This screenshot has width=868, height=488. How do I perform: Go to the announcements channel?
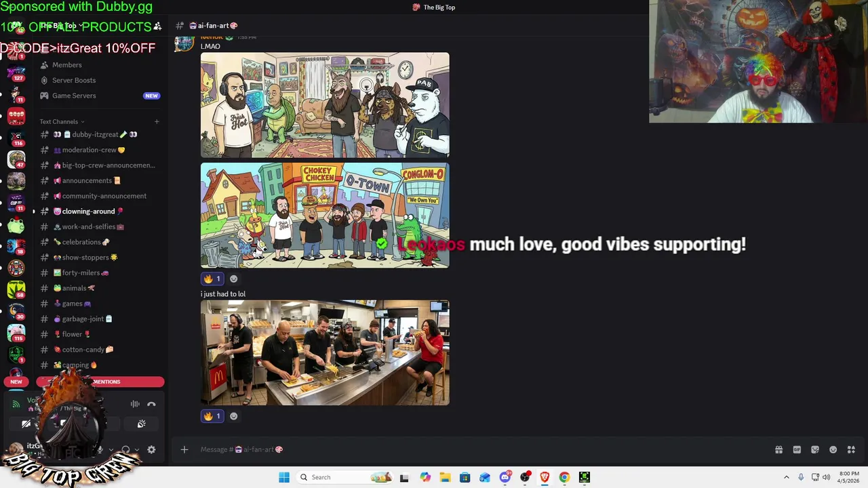tap(99, 180)
